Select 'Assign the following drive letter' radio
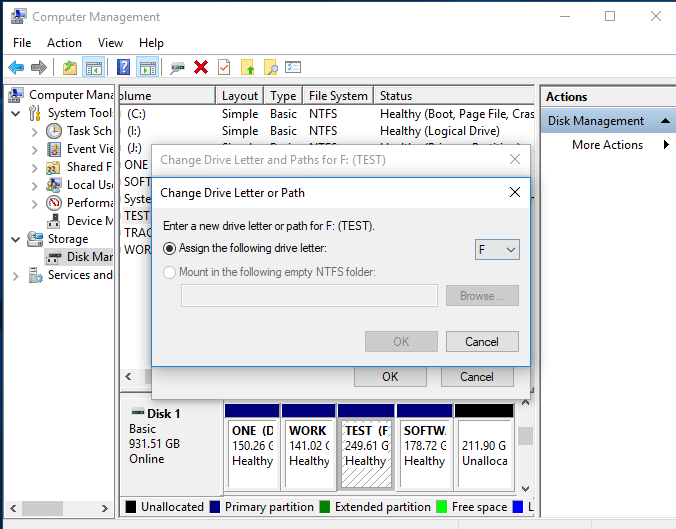The width and height of the screenshot is (676, 529). coord(170,248)
